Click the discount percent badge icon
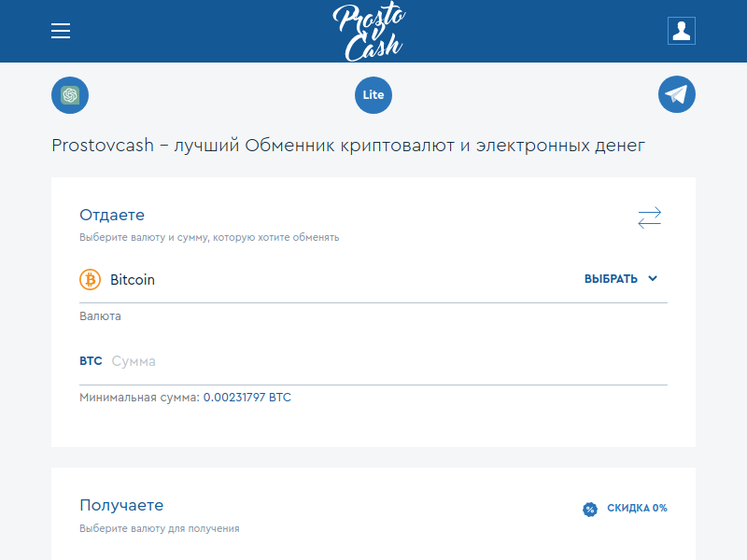This screenshot has height=560, width=747. point(590,509)
